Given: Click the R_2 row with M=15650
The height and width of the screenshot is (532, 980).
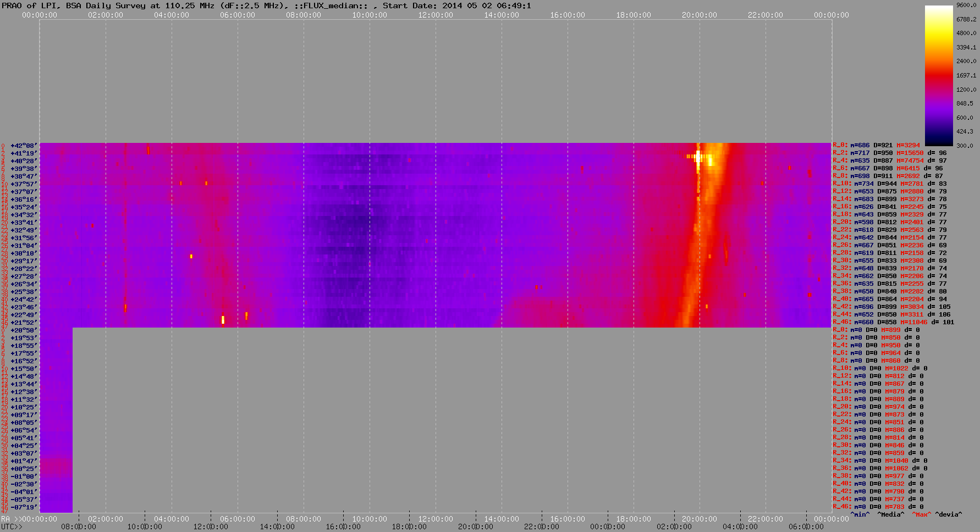Looking at the screenshot, I should (889, 153).
